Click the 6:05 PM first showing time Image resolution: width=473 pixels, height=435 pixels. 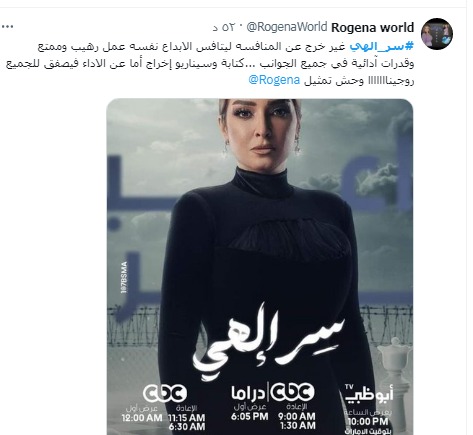(x=249, y=416)
